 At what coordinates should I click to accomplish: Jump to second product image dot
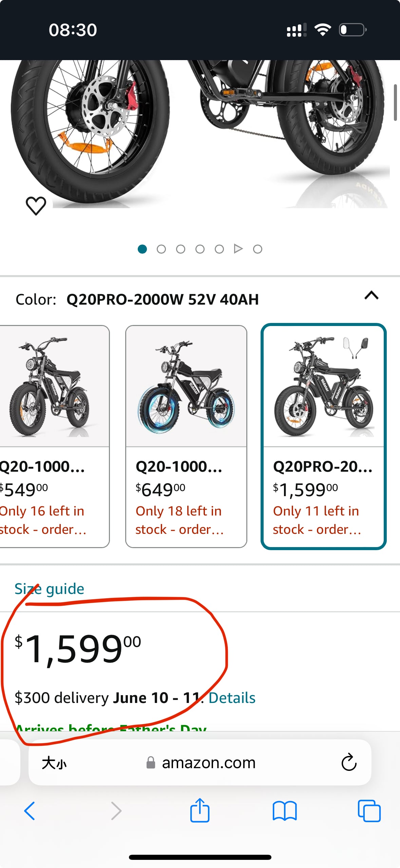pos(161,249)
